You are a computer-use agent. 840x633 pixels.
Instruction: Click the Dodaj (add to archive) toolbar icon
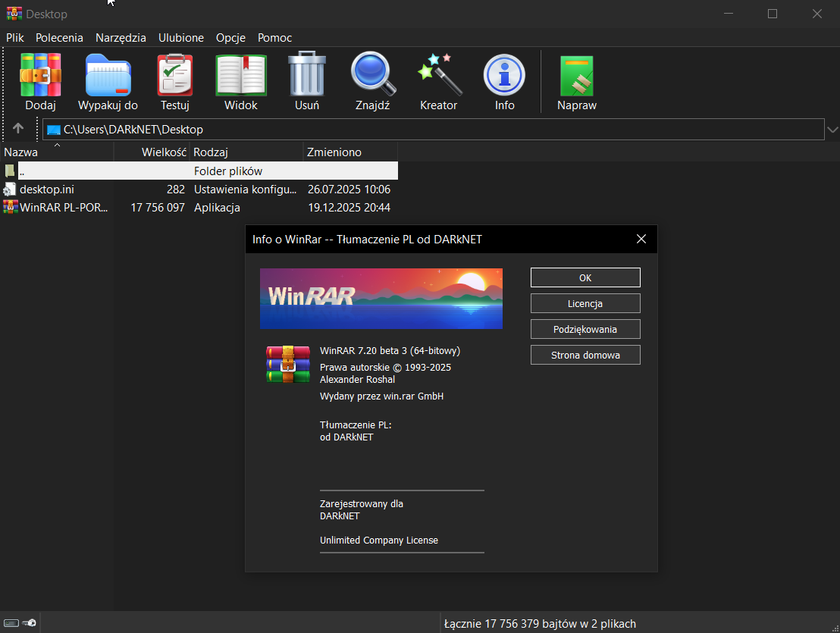(x=41, y=74)
